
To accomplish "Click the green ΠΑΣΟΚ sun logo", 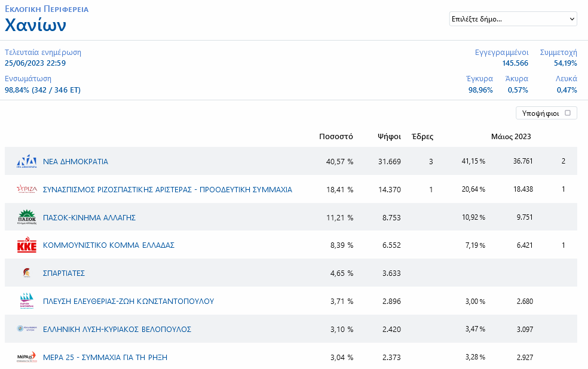I will (27, 217).
